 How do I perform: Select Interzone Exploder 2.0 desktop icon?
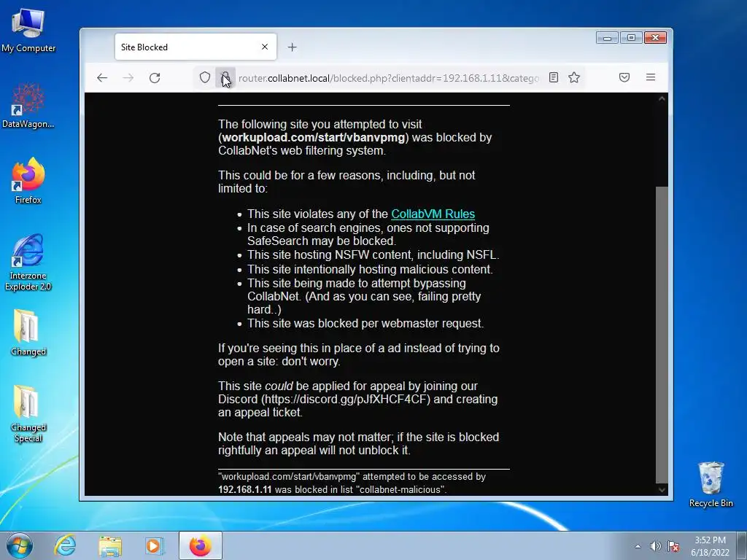coord(28,262)
